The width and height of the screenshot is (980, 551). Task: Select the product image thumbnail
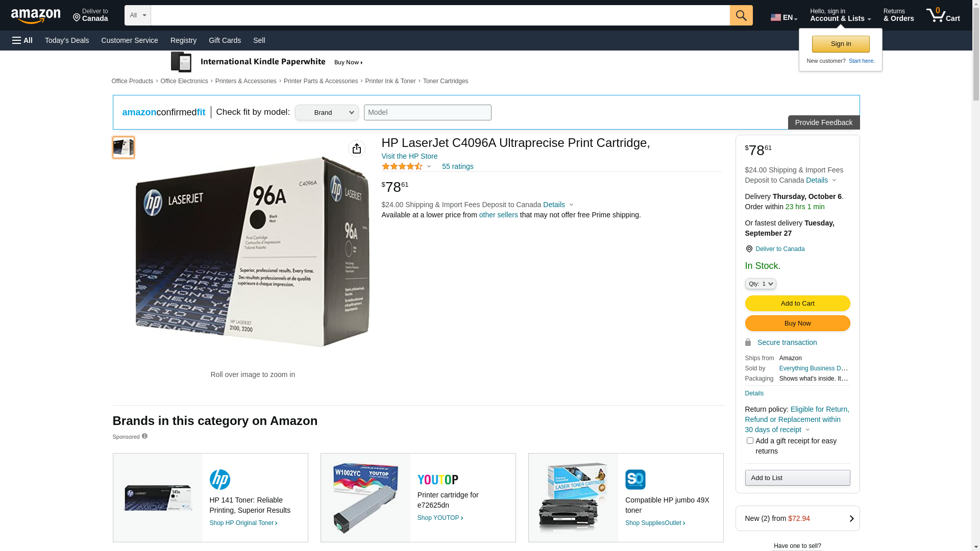pos(124,147)
